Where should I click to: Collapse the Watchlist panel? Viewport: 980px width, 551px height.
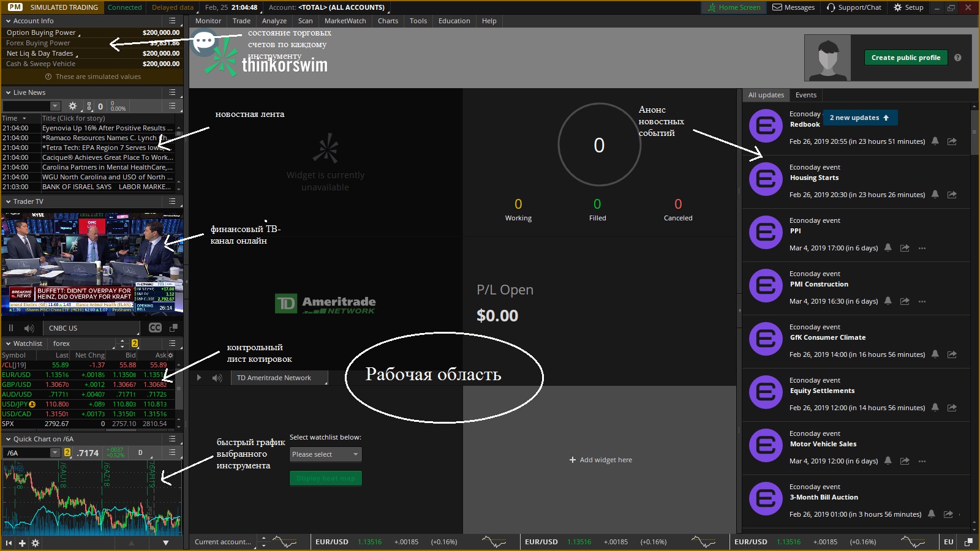[8, 343]
